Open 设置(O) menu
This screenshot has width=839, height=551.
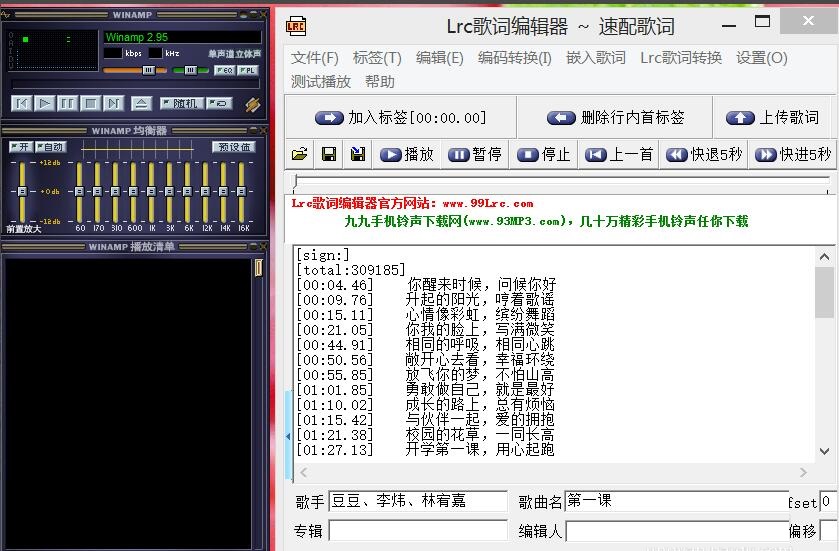[761, 58]
